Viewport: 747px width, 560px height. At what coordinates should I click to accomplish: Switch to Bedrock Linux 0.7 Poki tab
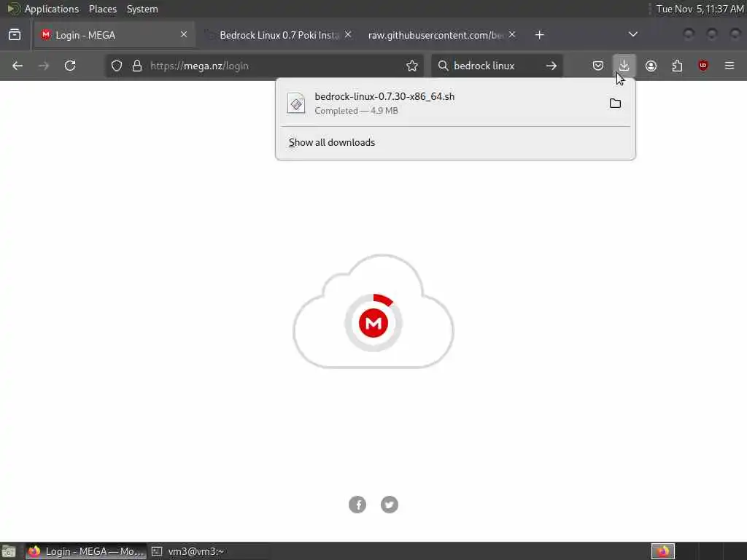tap(279, 35)
